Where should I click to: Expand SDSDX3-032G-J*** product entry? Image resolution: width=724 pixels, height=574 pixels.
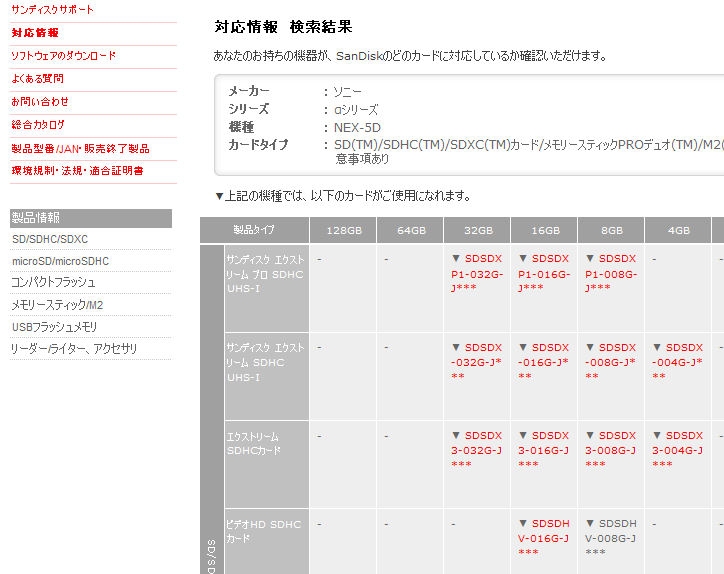point(477,450)
